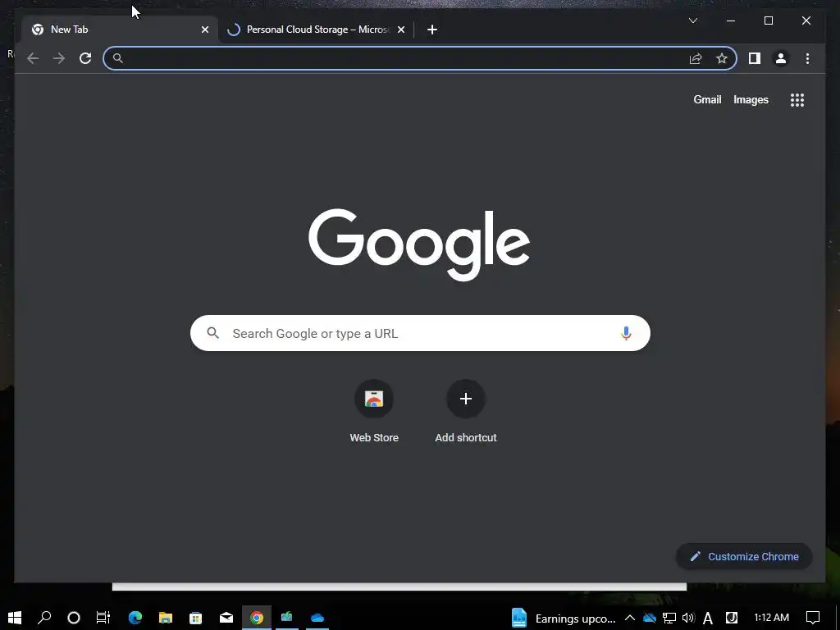Open the Mail app on the taskbar

tap(226, 618)
